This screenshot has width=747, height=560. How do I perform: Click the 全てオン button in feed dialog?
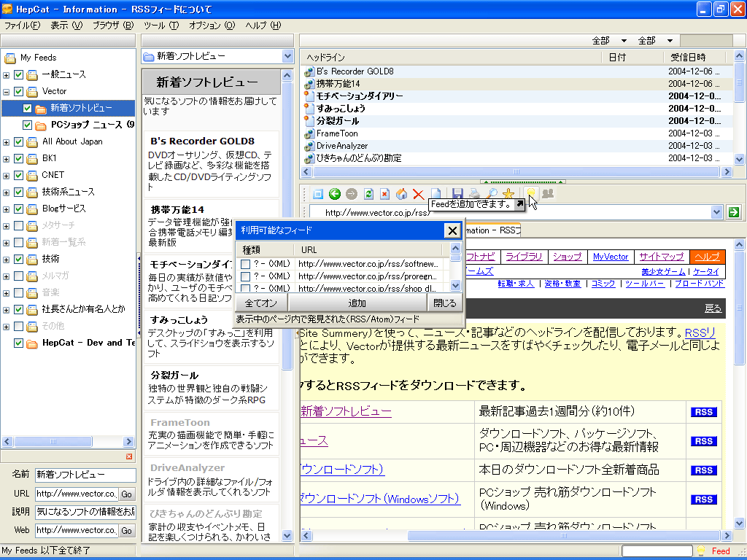[261, 303]
